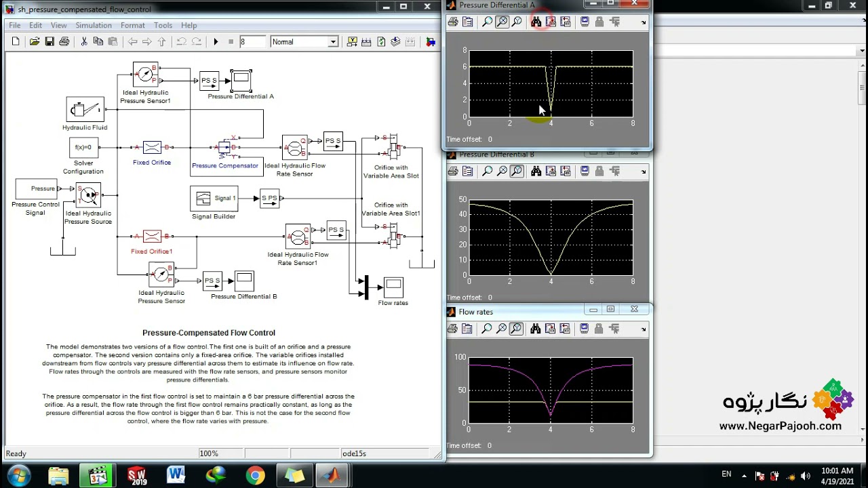Toggle Zoom X-axis in Pressure Differential B scope
This screenshot has height=488, width=868.
point(502,171)
